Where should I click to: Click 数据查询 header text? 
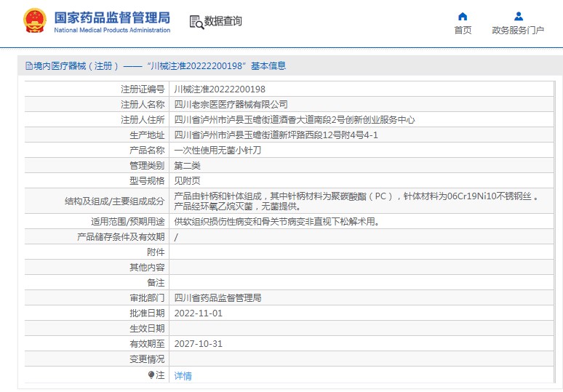(x=223, y=21)
